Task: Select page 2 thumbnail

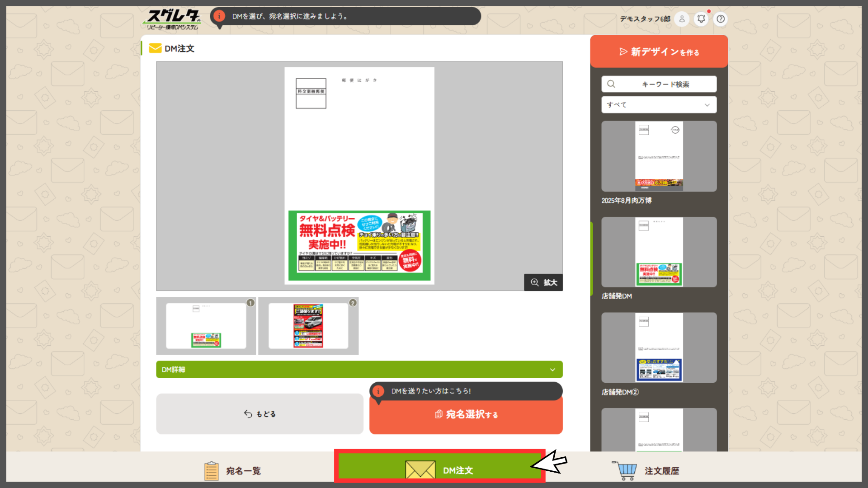Action: pos(308,326)
